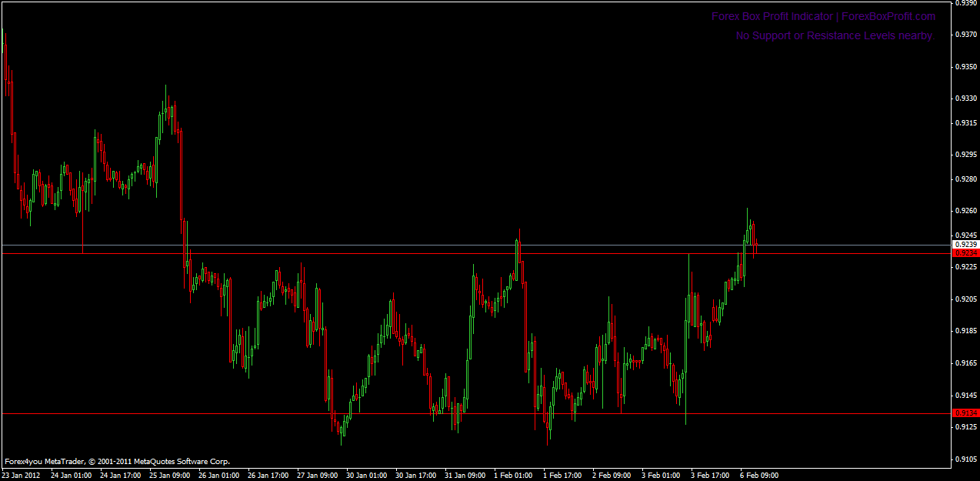Click the 0.9145 price scale label
980x481 pixels.
(966, 395)
